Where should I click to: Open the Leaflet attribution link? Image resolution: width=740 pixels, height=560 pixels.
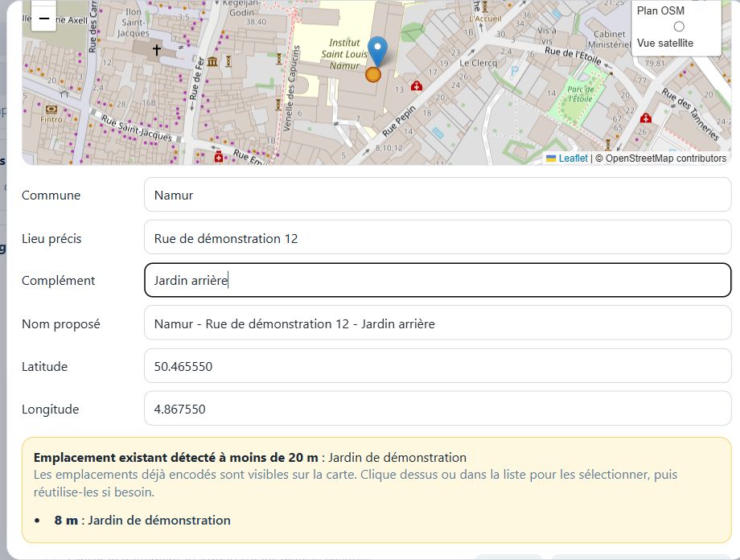coord(573,159)
